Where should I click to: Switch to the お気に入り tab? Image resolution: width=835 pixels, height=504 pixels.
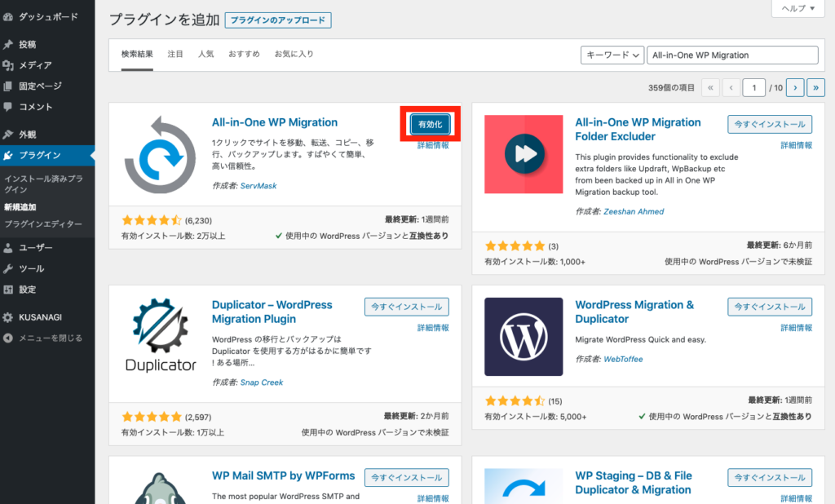click(294, 54)
